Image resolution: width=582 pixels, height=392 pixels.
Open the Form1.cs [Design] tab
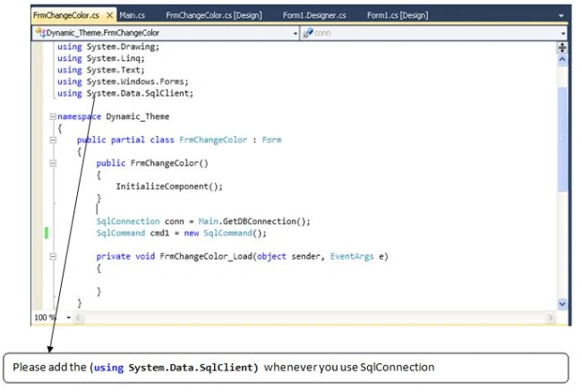click(398, 15)
